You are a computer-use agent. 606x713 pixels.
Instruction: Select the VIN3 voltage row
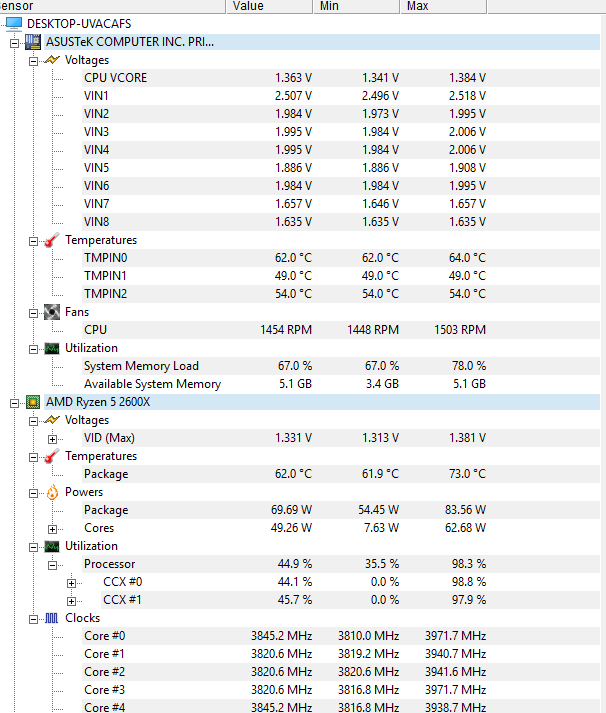[341, 132]
